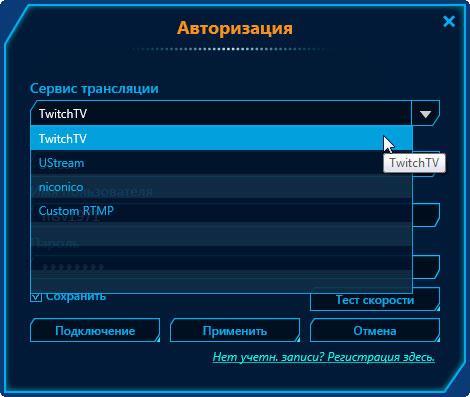Click the visible edge of password field
The width and height of the screenshot is (470, 397).
click(426, 267)
